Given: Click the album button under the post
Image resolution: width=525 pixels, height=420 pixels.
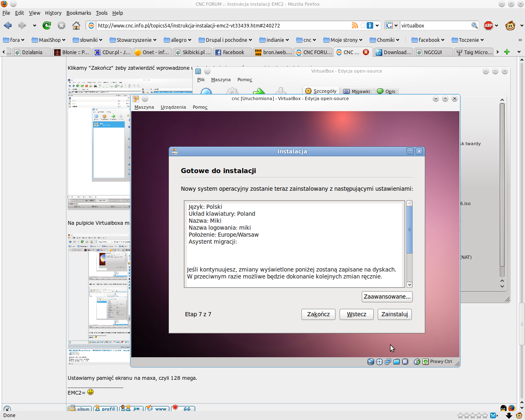Looking at the screenshot, I should pos(80,409).
